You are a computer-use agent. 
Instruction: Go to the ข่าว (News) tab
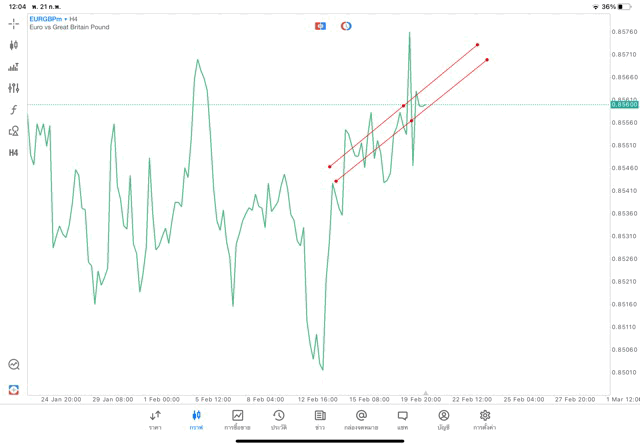(x=320, y=419)
